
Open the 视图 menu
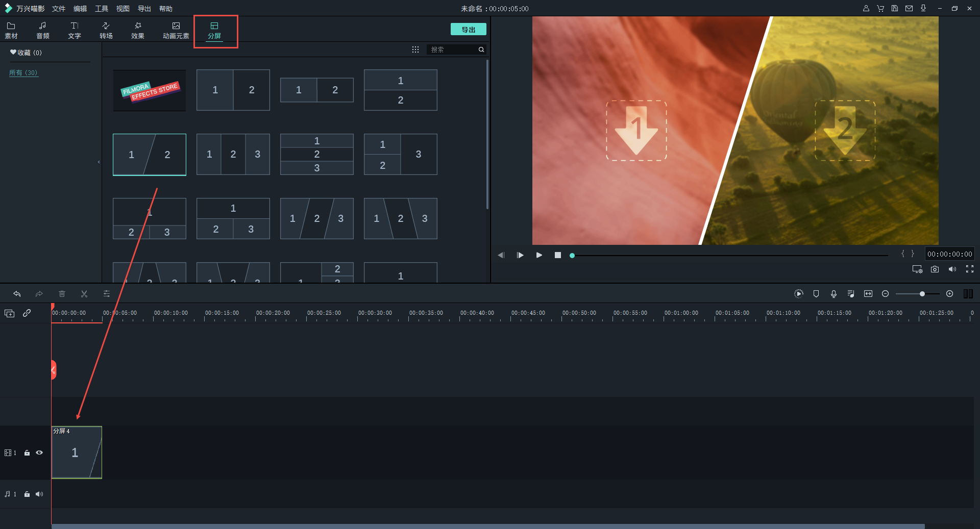click(123, 9)
